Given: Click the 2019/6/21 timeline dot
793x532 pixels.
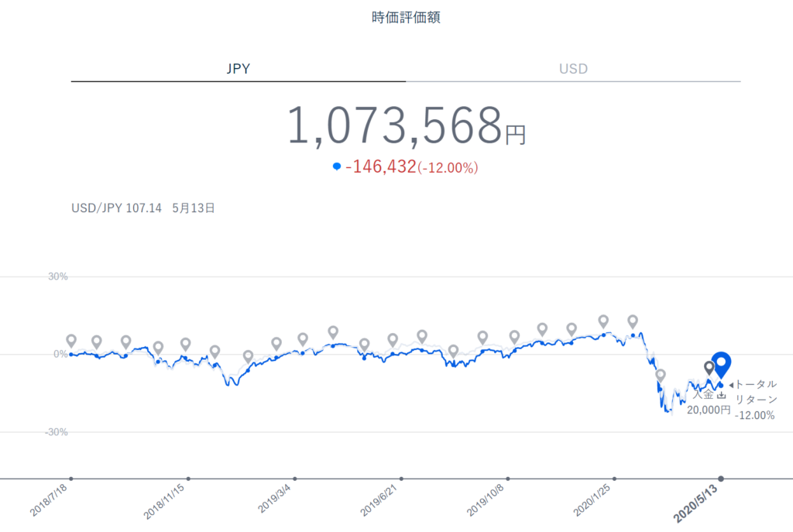Looking at the screenshot, I should (x=400, y=479).
